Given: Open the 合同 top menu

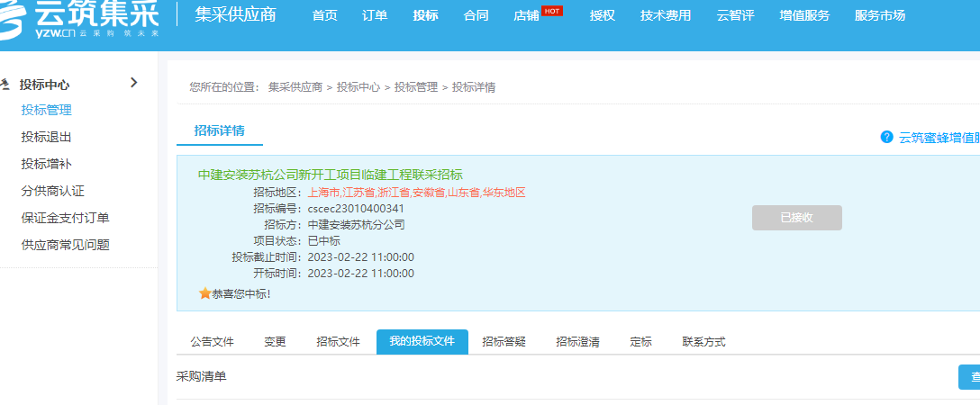Looking at the screenshot, I should (476, 15).
